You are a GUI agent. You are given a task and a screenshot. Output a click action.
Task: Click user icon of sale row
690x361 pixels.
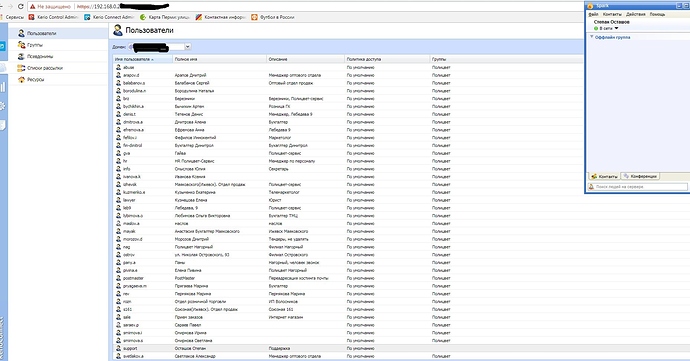pos(118,317)
